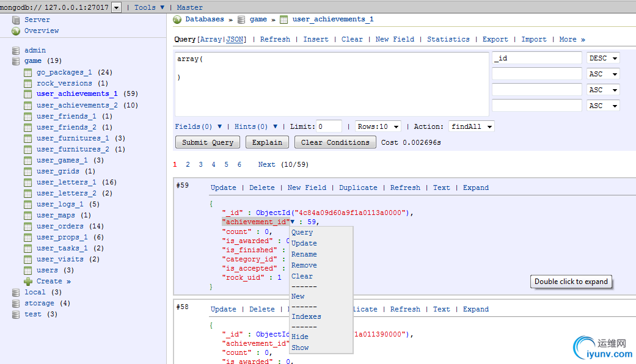Click the Insert link in collection toolbar
This screenshot has height=364, width=636.
click(316, 39)
